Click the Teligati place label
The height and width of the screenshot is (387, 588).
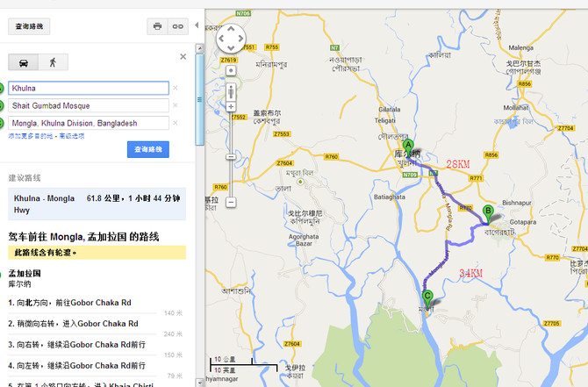point(385,120)
